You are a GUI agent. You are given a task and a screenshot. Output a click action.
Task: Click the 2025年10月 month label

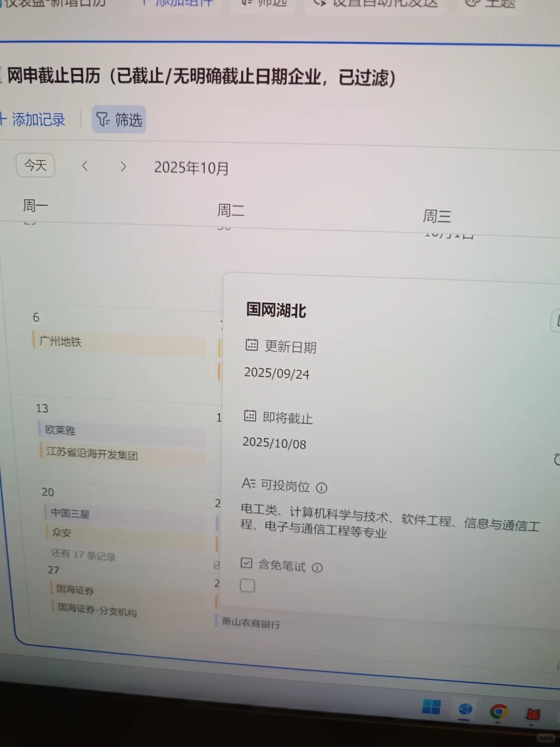(191, 168)
